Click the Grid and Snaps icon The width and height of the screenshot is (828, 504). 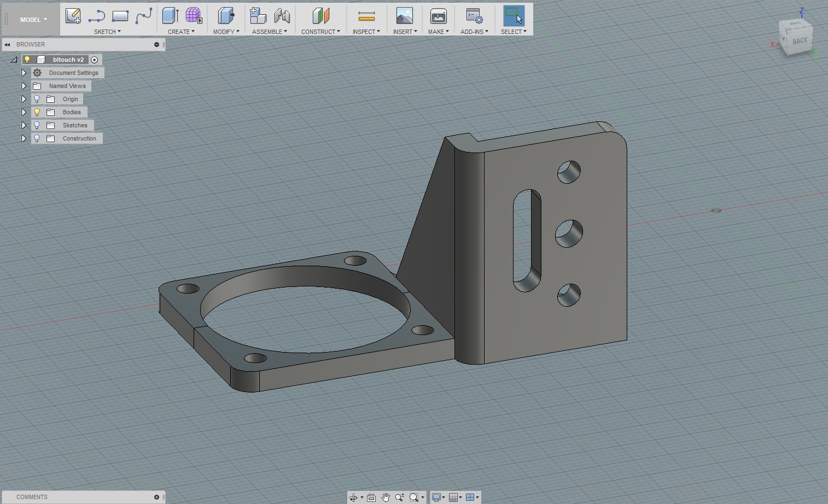453,497
